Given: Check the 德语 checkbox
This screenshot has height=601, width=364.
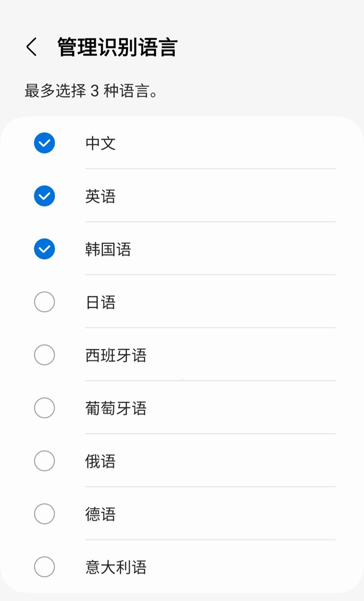Looking at the screenshot, I should point(44,514).
